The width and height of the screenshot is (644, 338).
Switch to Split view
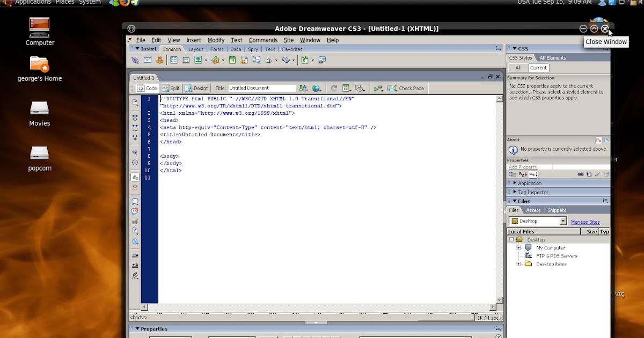point(171,88)
